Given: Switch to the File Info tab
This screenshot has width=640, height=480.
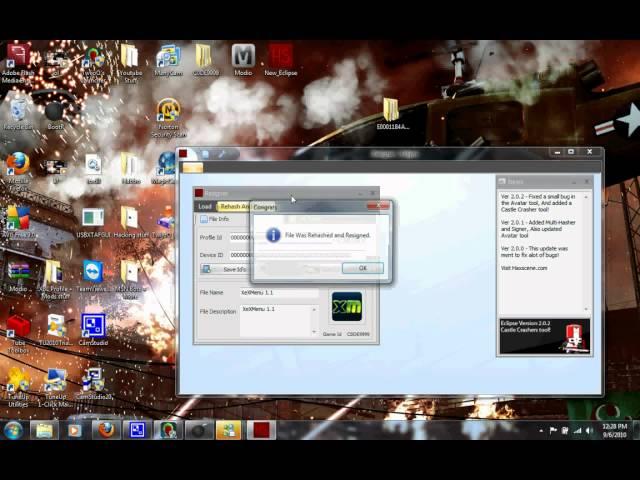Looking at the screenshot, I should pyautogui.click(x=215, y=219).
